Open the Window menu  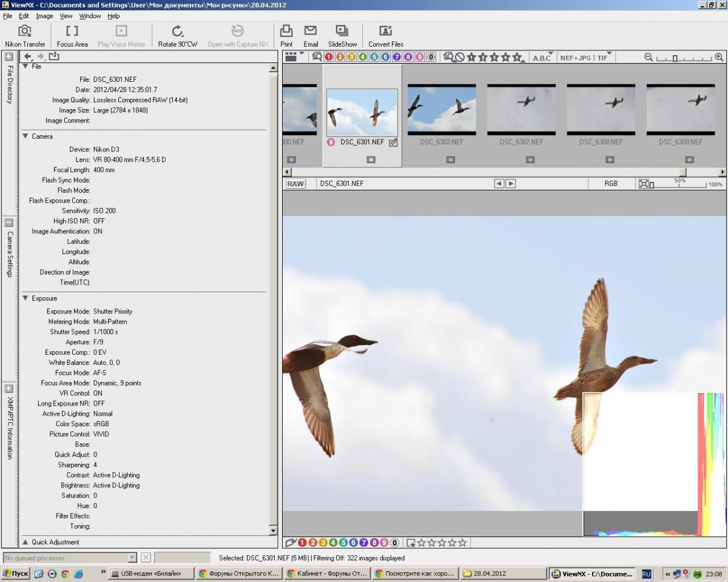tap(90, 16)
